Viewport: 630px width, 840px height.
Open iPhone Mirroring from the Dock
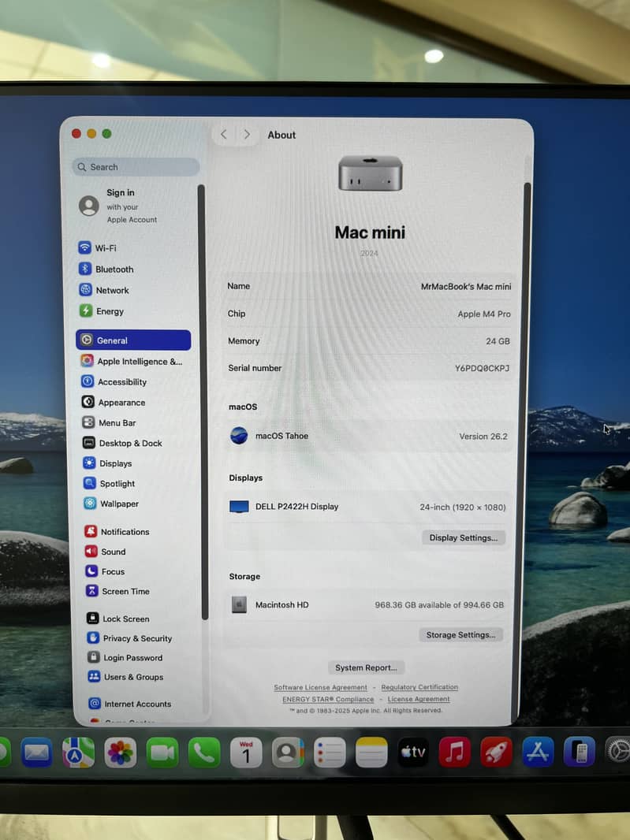click(x=580, y=751)
